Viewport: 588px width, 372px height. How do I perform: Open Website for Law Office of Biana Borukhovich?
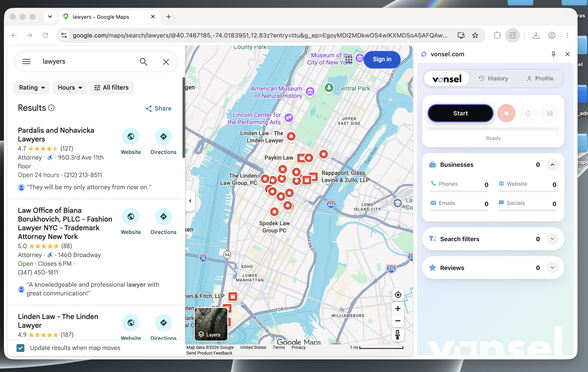tap(131, 221)
